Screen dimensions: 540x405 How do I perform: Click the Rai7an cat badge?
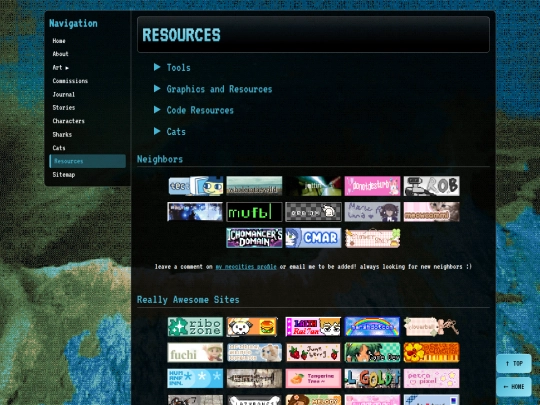pos(313,326)
